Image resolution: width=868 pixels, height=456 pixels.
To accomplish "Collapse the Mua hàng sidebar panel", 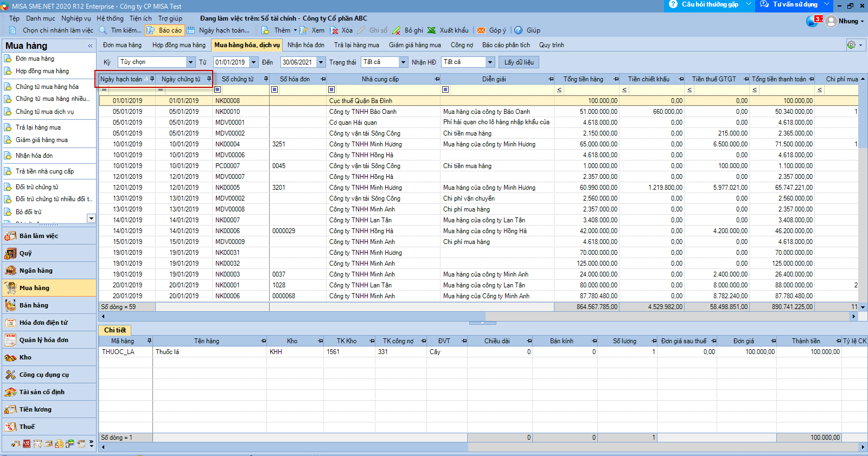I will [x=90, y=46].
